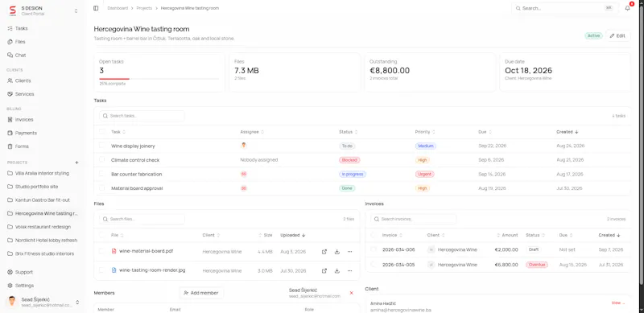644x313 pixels.
Task: Open invoice 2026-034-005
Action: point(398,265)
